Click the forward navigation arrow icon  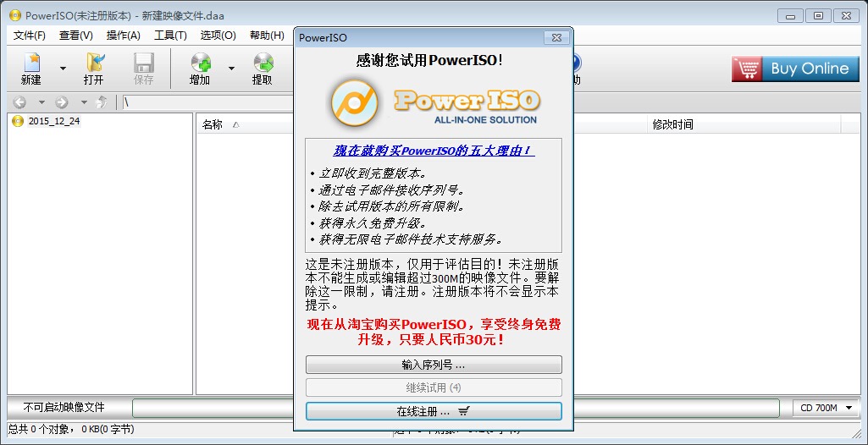(62, 102)
